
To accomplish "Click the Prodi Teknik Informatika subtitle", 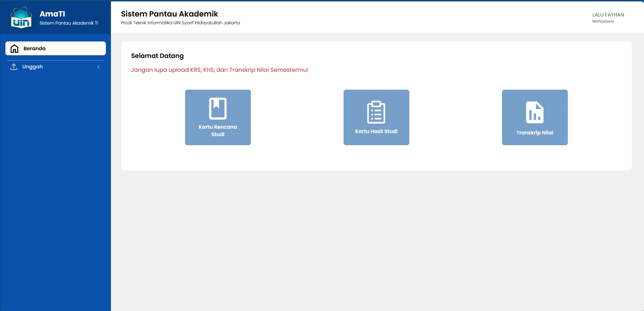I will pyautogui.click(x=180, y=23).
